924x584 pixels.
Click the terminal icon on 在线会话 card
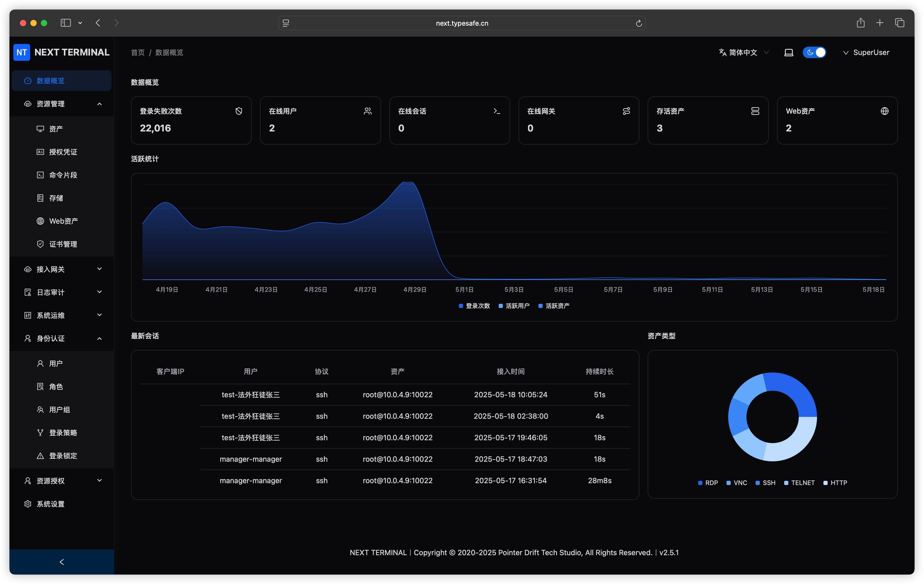point(497,111)
